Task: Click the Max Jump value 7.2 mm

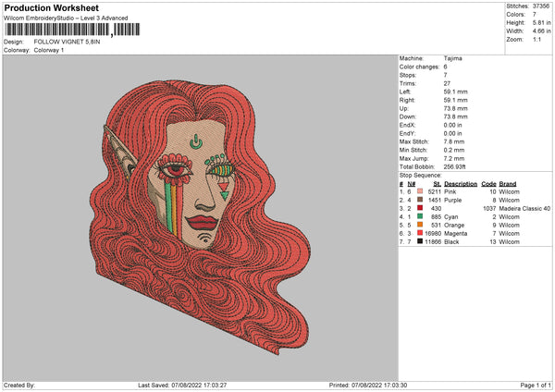Action: [454, 158]
